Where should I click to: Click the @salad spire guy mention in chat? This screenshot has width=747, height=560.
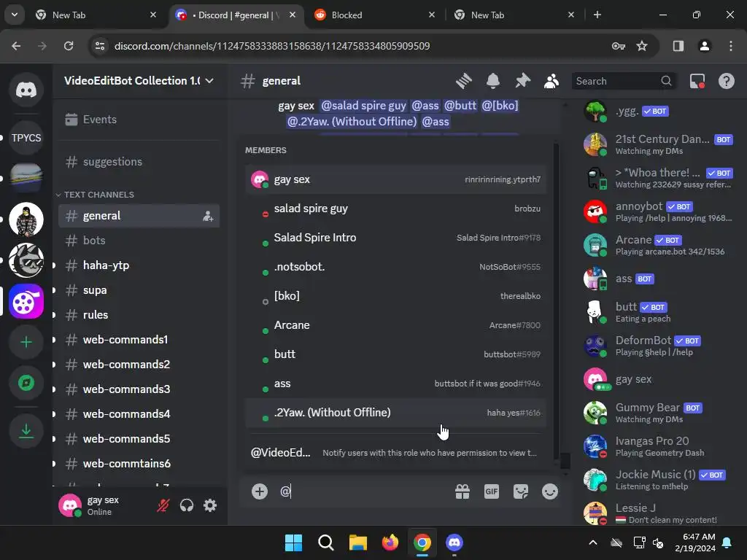[363, 105]
